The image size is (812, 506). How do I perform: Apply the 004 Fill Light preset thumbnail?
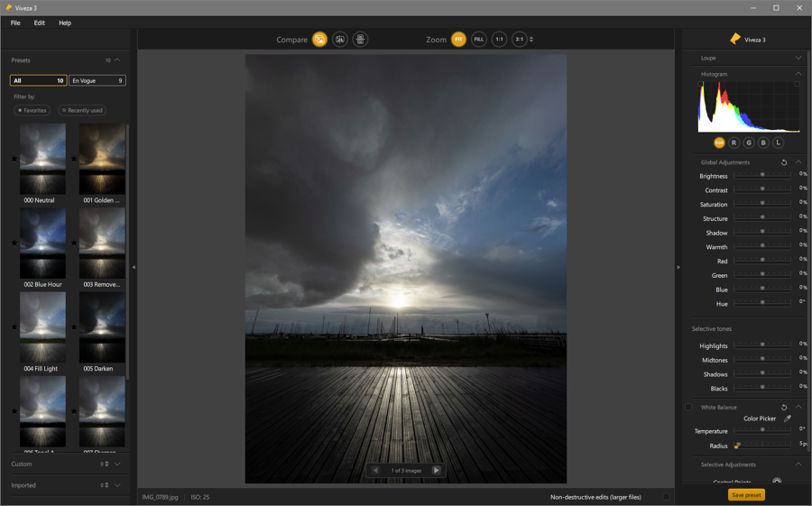click(x=42, y=327)
